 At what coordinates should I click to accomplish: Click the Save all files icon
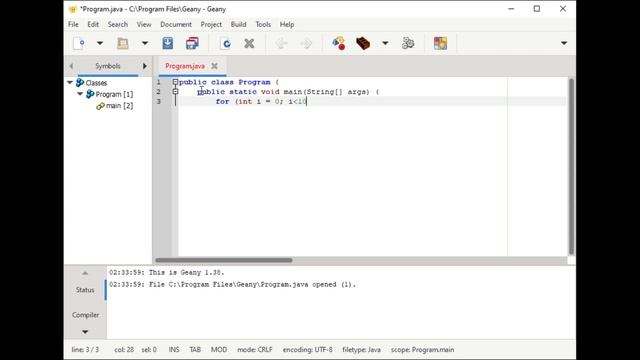(192, 43)
